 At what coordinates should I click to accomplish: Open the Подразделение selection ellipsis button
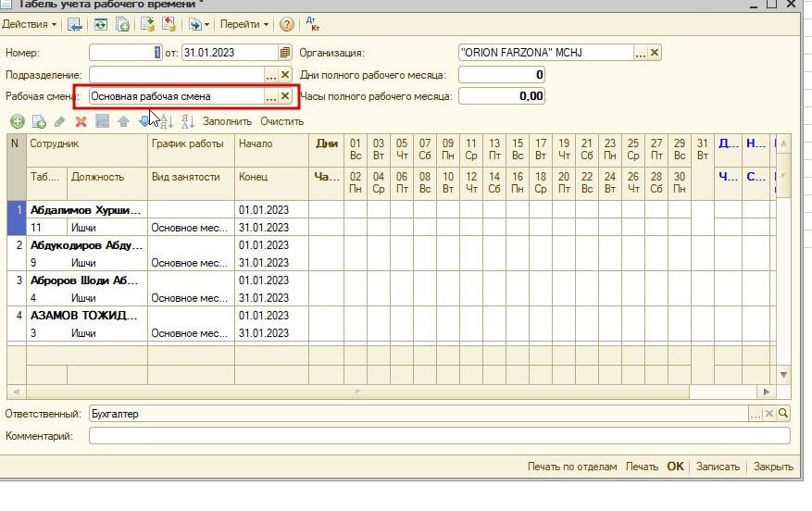pyautogui.click(x=271, y=75)
